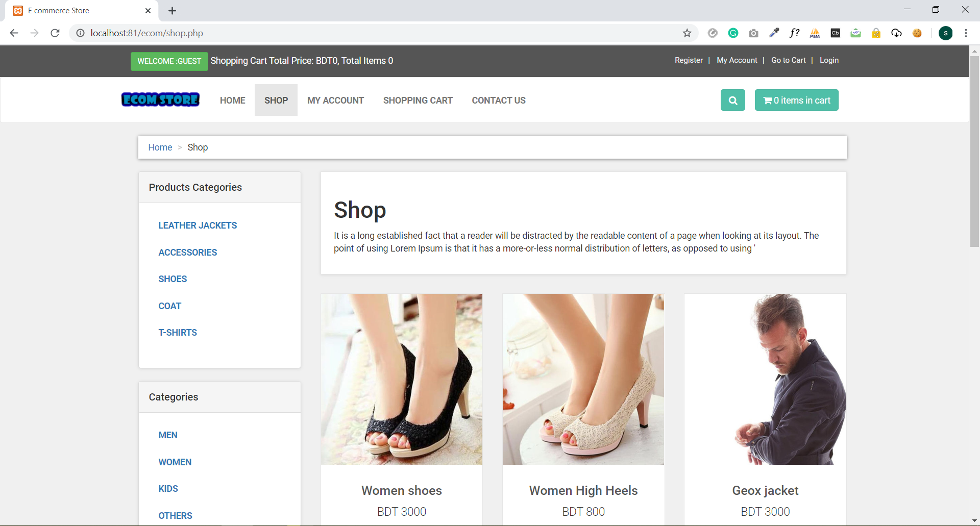
Task: Filter by KIDS category
Action: point(168,489)
